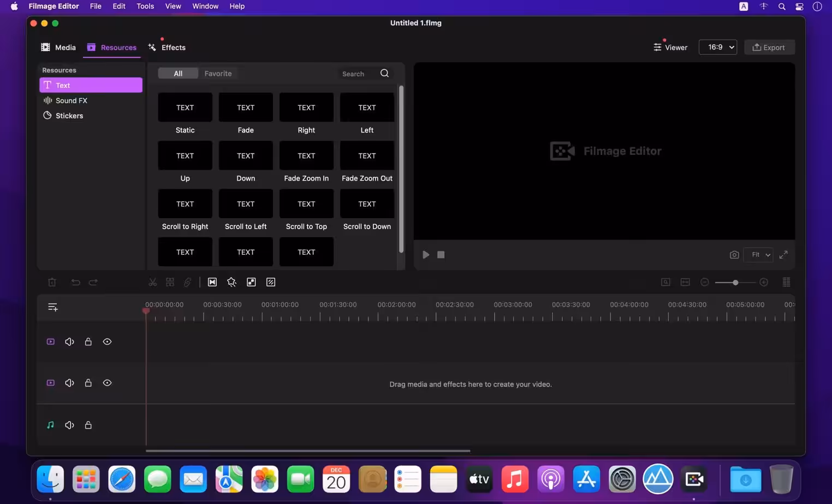Click the track layout icon at the toolbar's far right
832x504 pixels.
point(787,282)
